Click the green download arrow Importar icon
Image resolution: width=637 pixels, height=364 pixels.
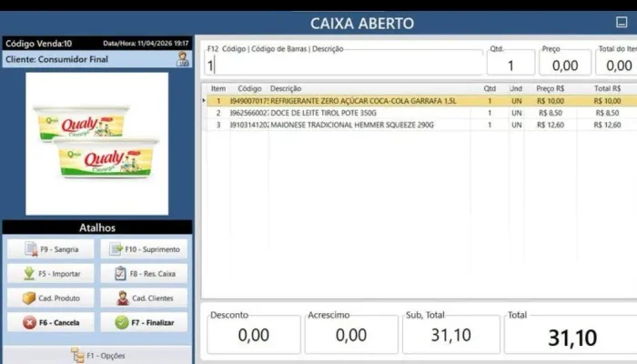click(29, 273)
